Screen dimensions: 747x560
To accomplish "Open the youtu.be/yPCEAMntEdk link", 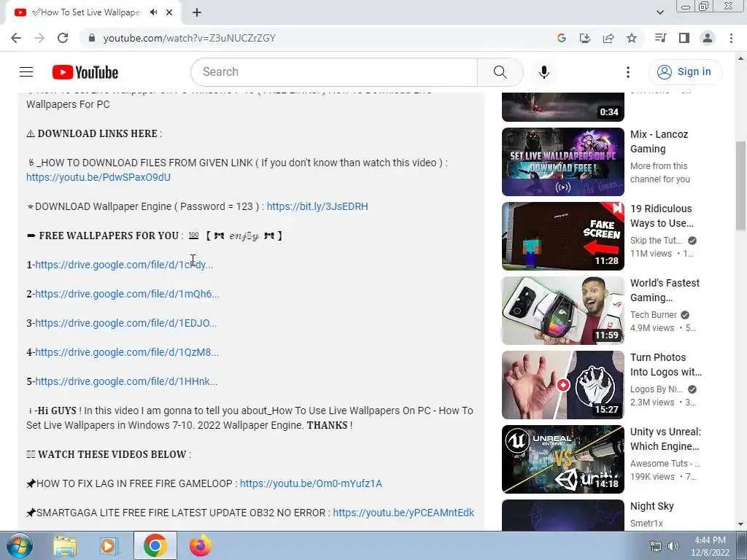I will tap(403, 513).
